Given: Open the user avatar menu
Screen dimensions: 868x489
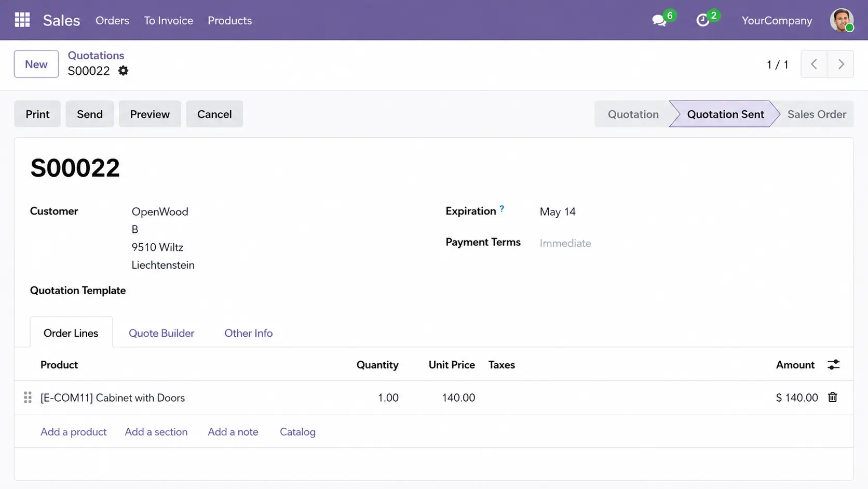Looking at the screenshot, I should pos(842,20).
